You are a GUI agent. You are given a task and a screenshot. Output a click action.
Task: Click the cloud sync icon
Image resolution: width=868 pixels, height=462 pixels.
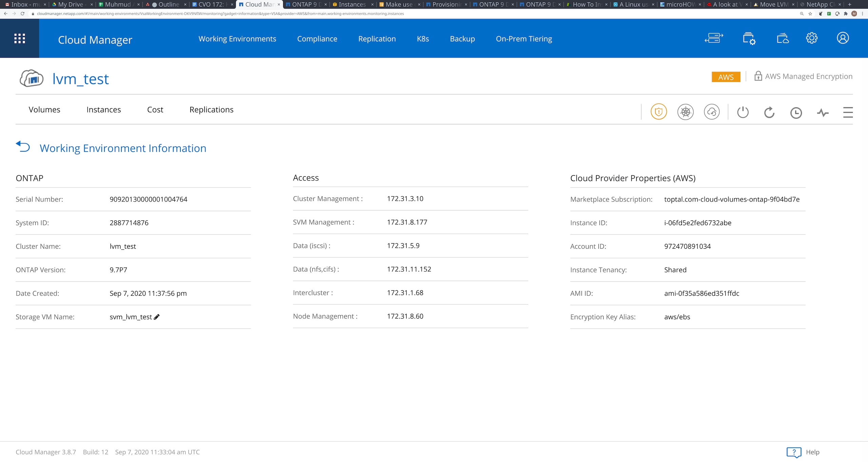[x=712, y=112]
